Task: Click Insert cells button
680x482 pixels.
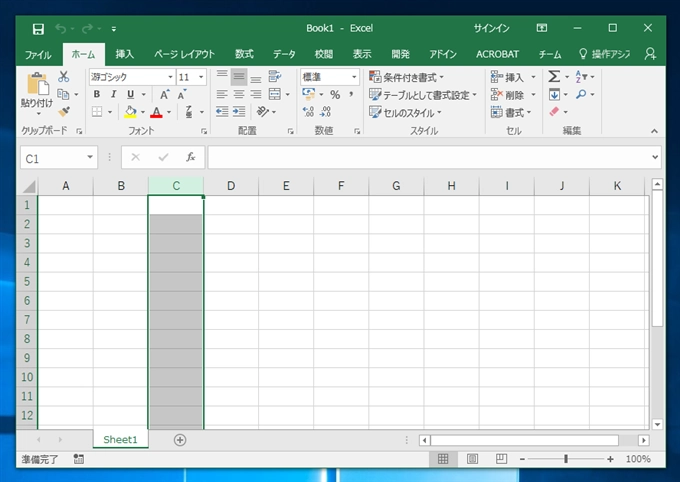Action: pyautogui.click(x=507, y=77)
